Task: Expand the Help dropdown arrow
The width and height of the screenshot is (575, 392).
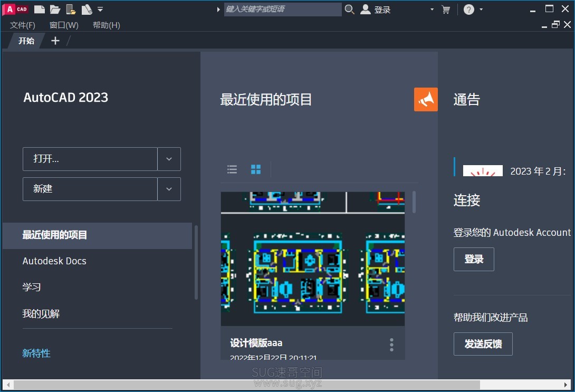Action: (481, 9)
